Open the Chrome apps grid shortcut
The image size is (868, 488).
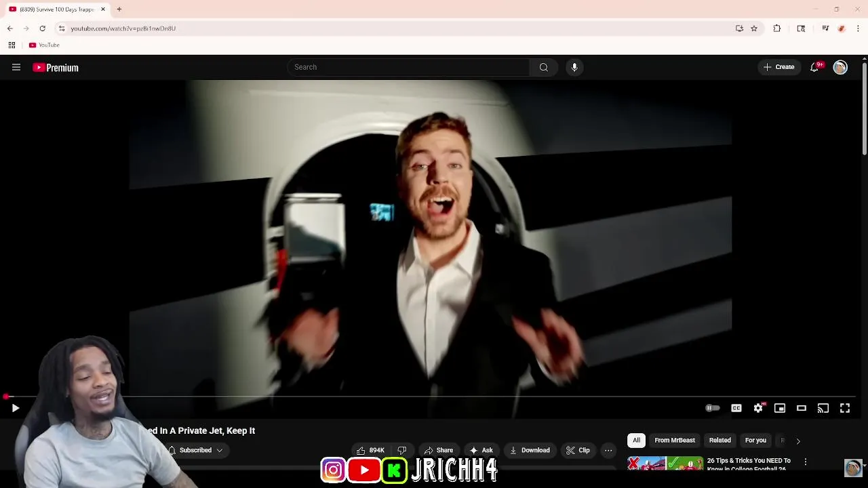[x=12, y=45]
